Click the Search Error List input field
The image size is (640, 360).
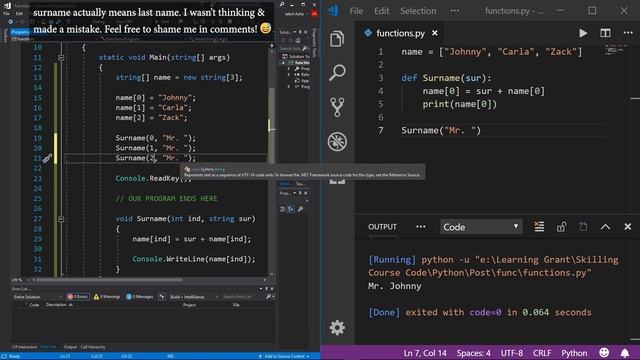click(x=243, y=297)
